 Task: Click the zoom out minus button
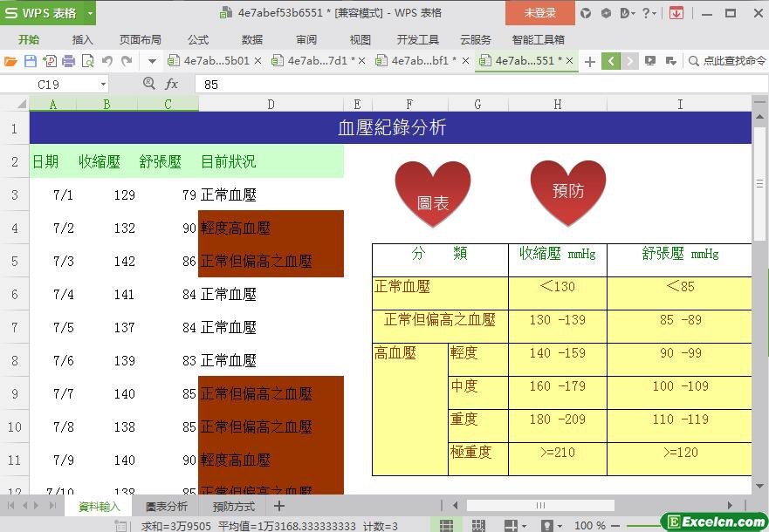pos(616,526)
